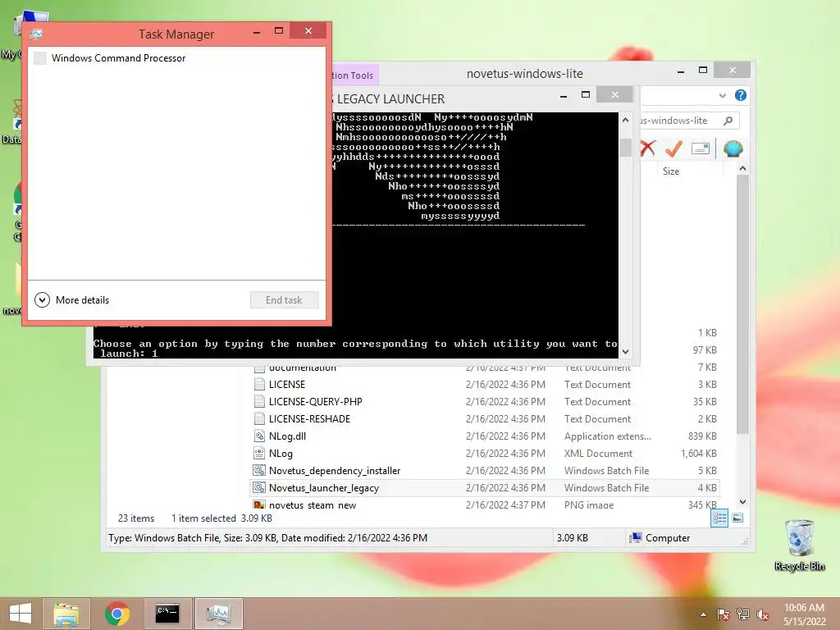Open File Explorer from the taskbar
The height and width of the screenshot is (630, 840).
[x=66, y=614]
